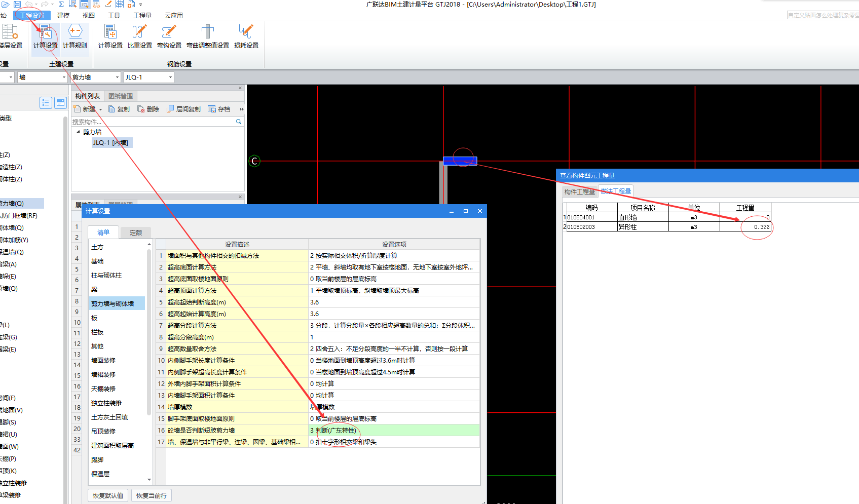Click 墙厚模数 setting row 14
The width and height of the screenshot is (859, 504).
click(318, 407)
